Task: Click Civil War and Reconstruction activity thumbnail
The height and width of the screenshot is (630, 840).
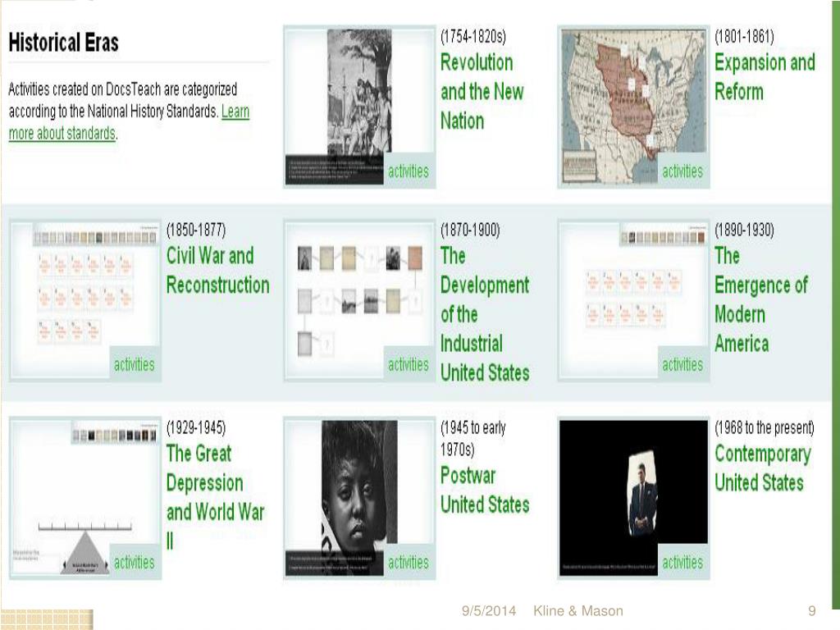Action: (x=85, y=300)
